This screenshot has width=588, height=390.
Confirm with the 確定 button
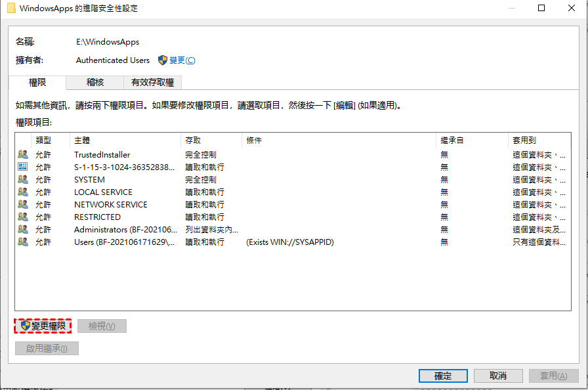(x=443, y=376)
